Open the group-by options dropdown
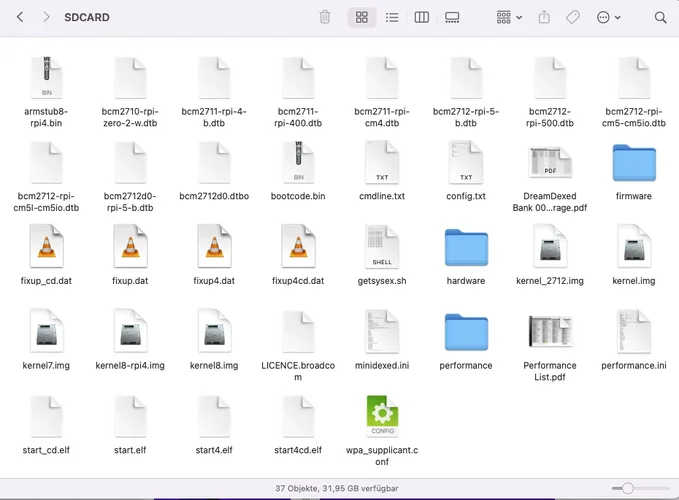Viewport: 679px width, 500px height. point(509,17)
